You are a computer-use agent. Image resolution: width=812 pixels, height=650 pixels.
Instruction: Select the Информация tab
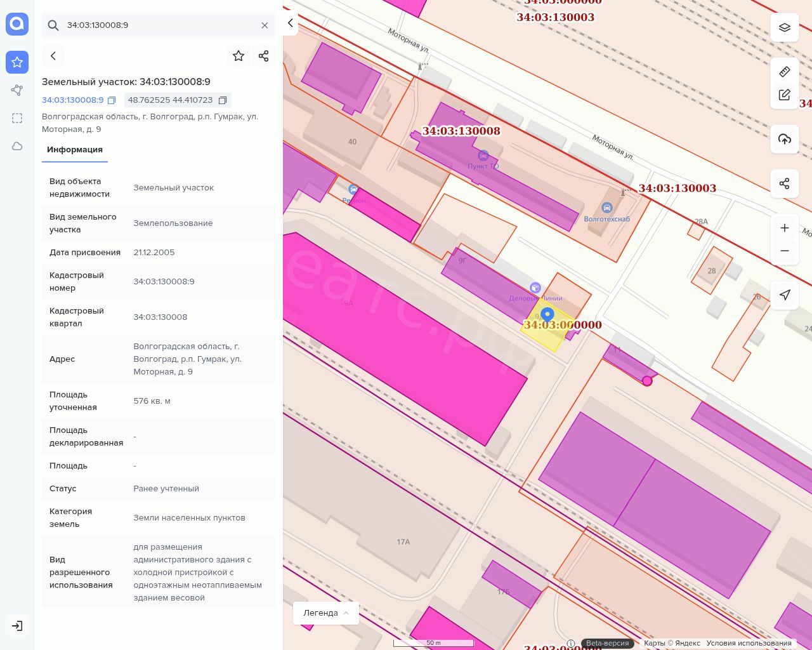(x=75, y=150)
